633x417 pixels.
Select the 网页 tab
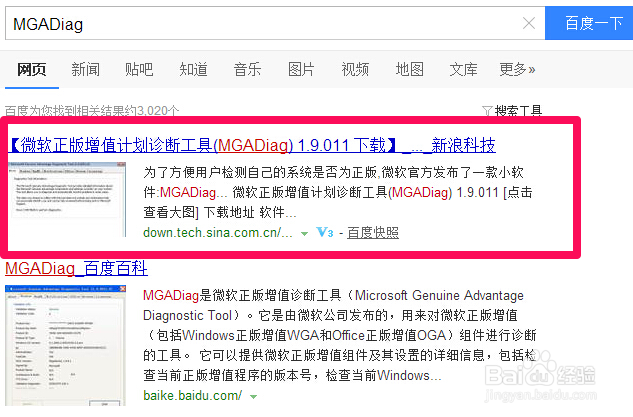[x=31, y=69]
